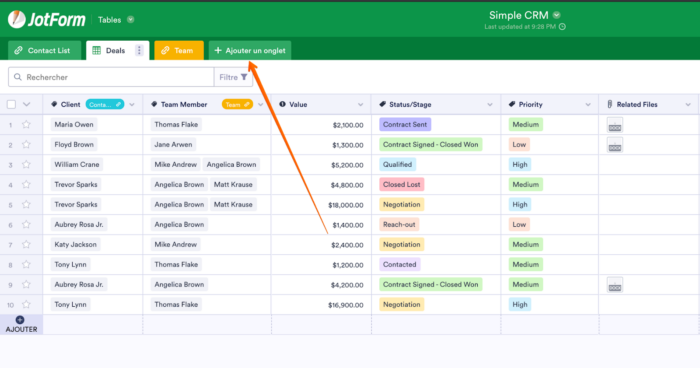Viewport: 700px width, 368px height.
Task: Click the last-updated clock icon
Action: coord(562,27)
